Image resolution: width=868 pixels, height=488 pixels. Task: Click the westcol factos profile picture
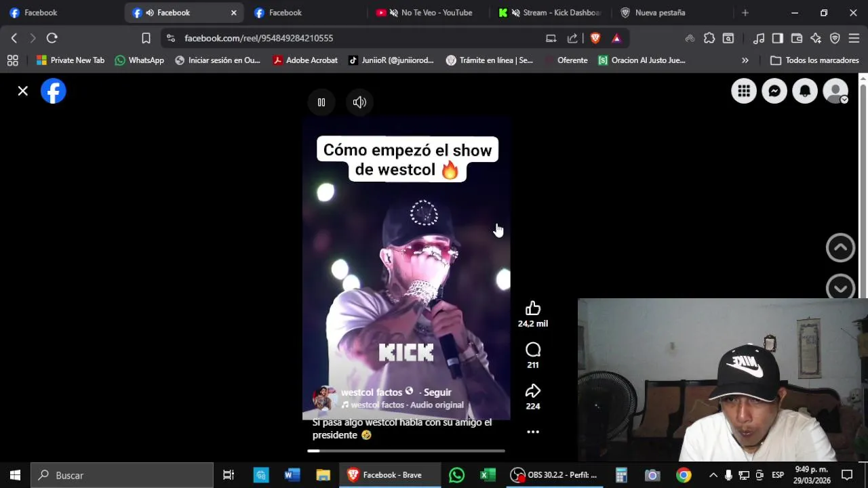324,398
